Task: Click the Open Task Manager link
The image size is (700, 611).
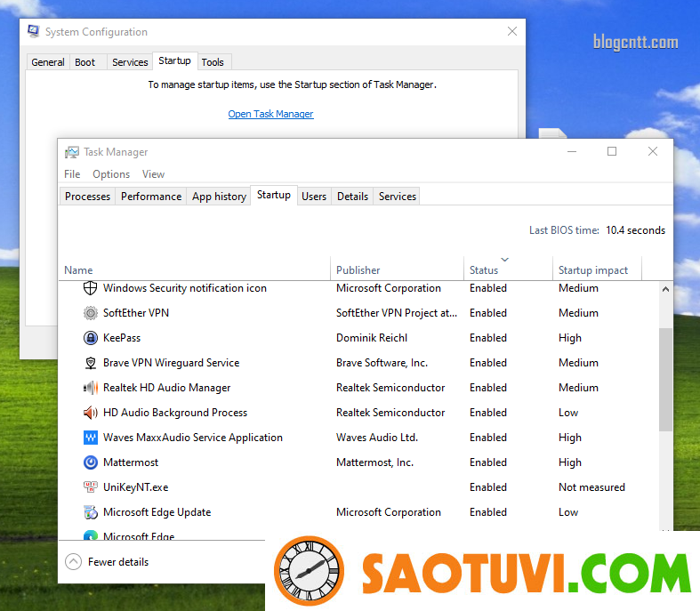Action: (270, 114)
